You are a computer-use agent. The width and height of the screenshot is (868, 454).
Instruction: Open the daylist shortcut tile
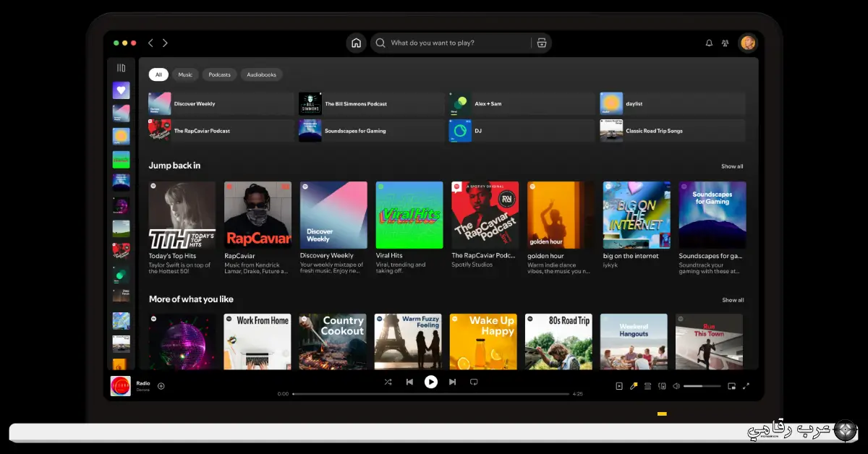[x=672, y=103]
